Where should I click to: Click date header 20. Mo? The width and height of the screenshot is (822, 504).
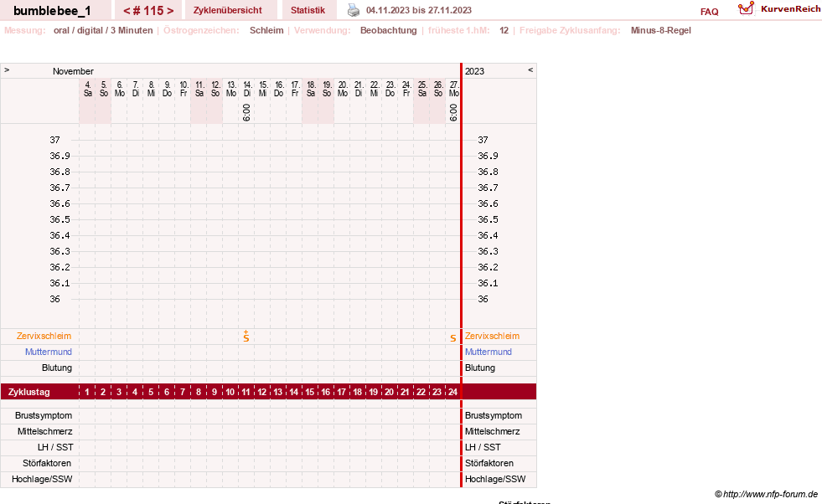point(343,89)
